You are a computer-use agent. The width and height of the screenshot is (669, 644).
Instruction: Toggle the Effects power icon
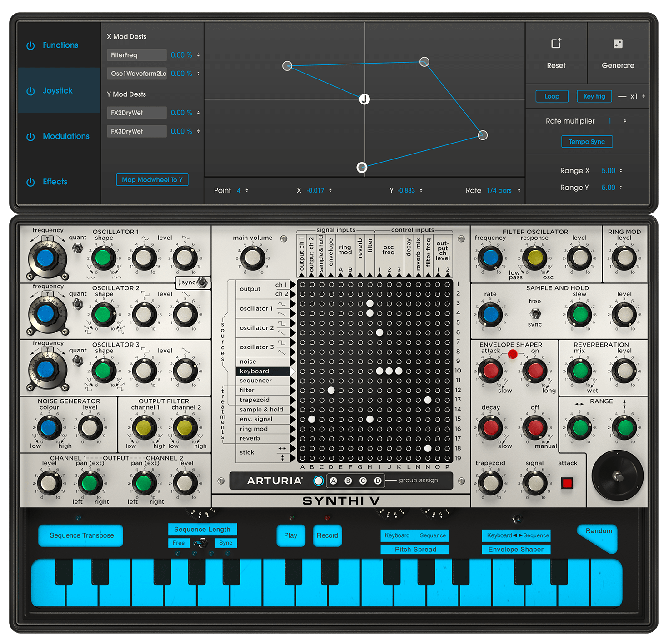click(30, 182)
